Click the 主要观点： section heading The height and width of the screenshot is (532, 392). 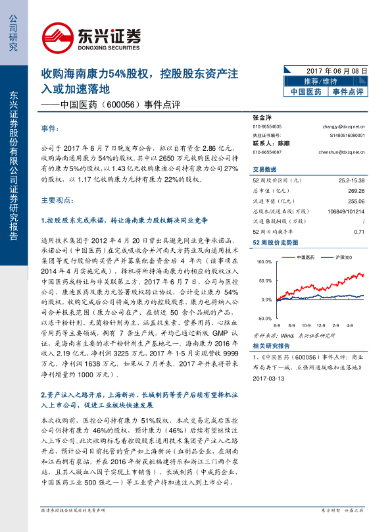click(57, 201)
